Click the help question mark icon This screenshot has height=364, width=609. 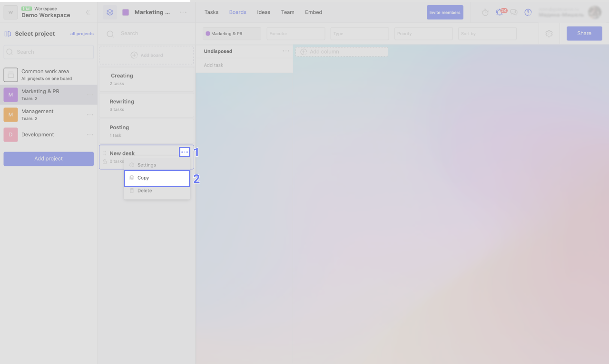tap(528, 12)
